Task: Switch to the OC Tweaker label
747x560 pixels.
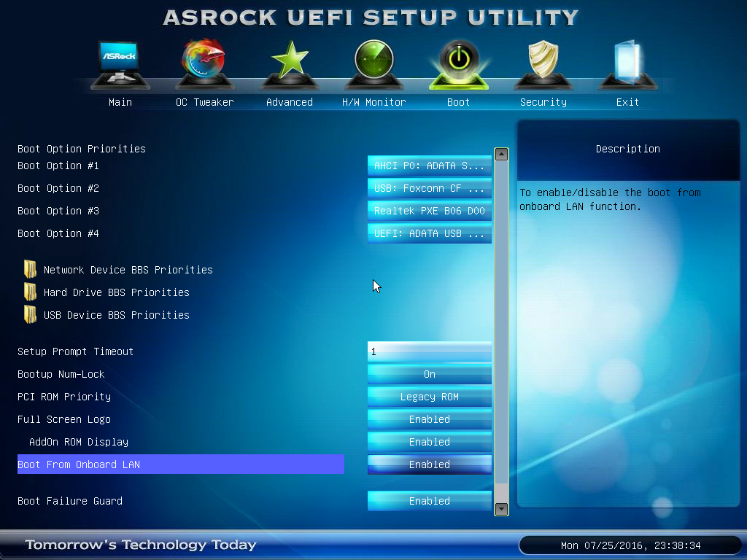Action: 204,102
